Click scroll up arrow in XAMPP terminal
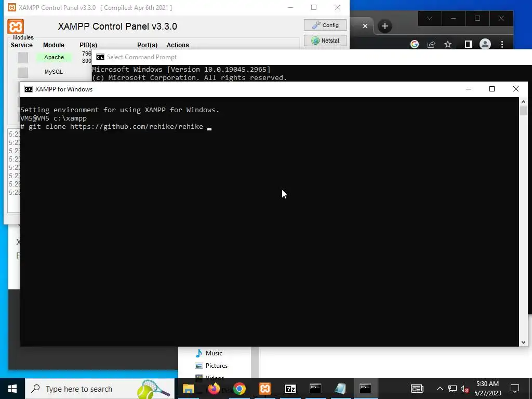Screen dimensions: 532x399 523,101
